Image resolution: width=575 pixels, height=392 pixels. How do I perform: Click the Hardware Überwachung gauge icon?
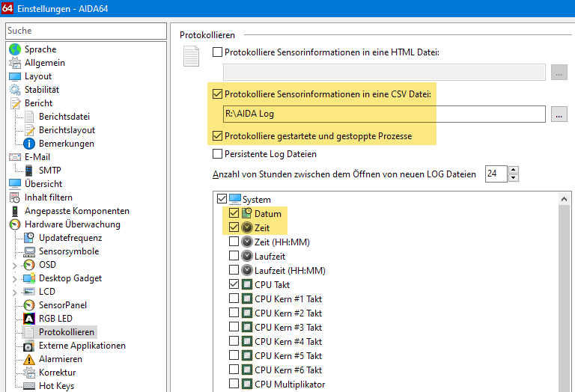[15, 224]
